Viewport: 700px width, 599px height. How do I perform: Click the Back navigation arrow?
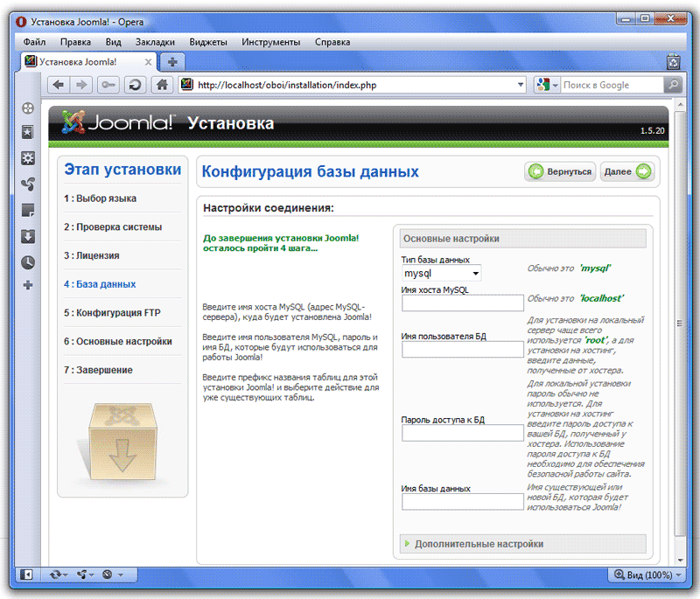[x=59, y=85]
